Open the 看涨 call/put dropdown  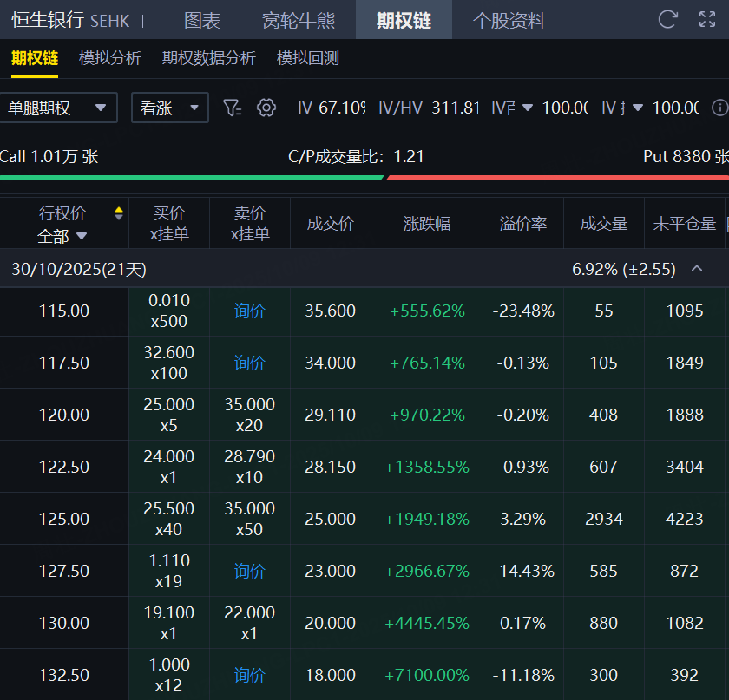click(169, 108)
